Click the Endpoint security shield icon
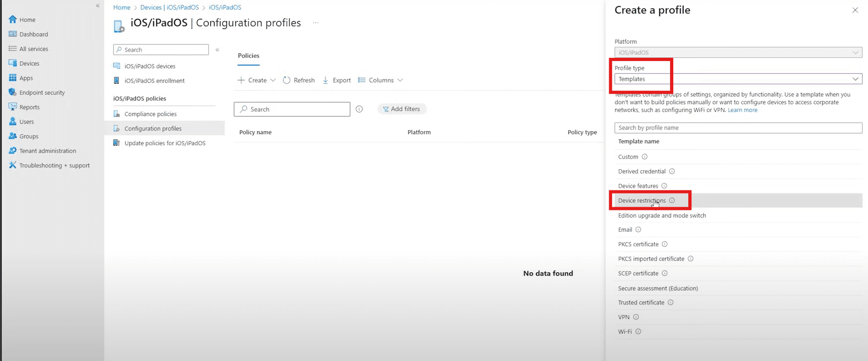 tap(13, 92)
